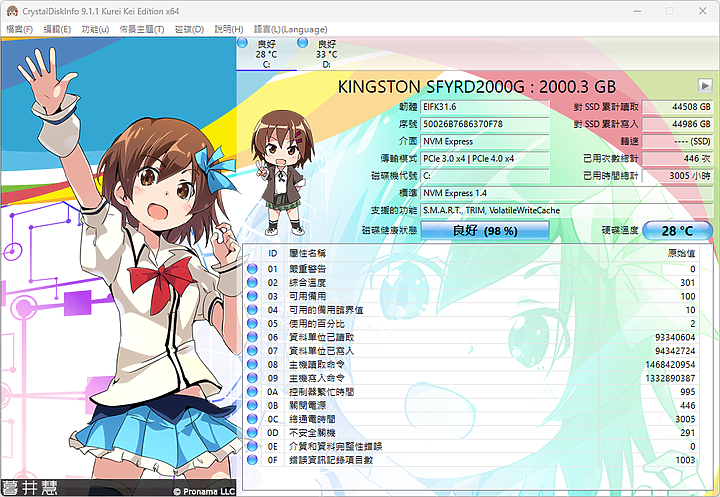Open the 佈景主題(T) menu
Image resolution: width=720 pixels, height=497 pixels.
[x=142, y=29]
